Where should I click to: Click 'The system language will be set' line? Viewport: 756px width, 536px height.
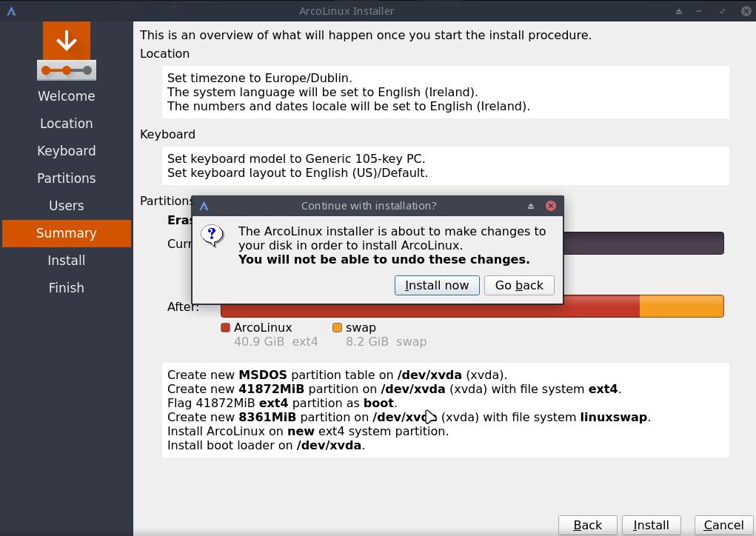[x=323, y=92]
